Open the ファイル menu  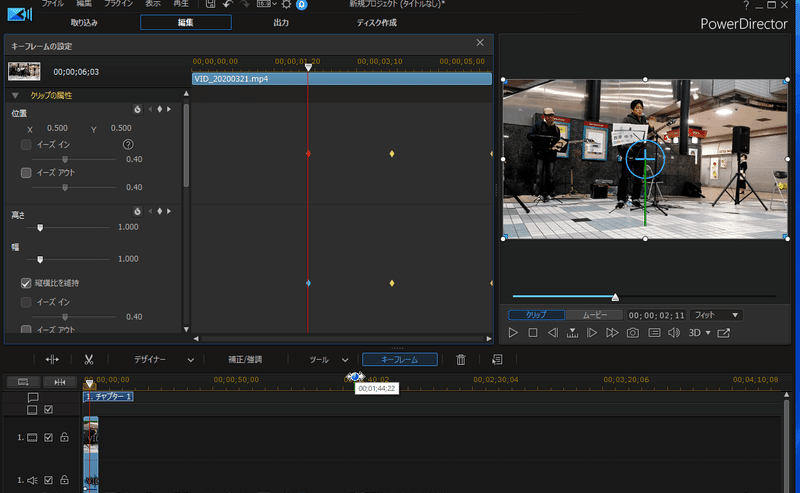click(x=53, y=4)
